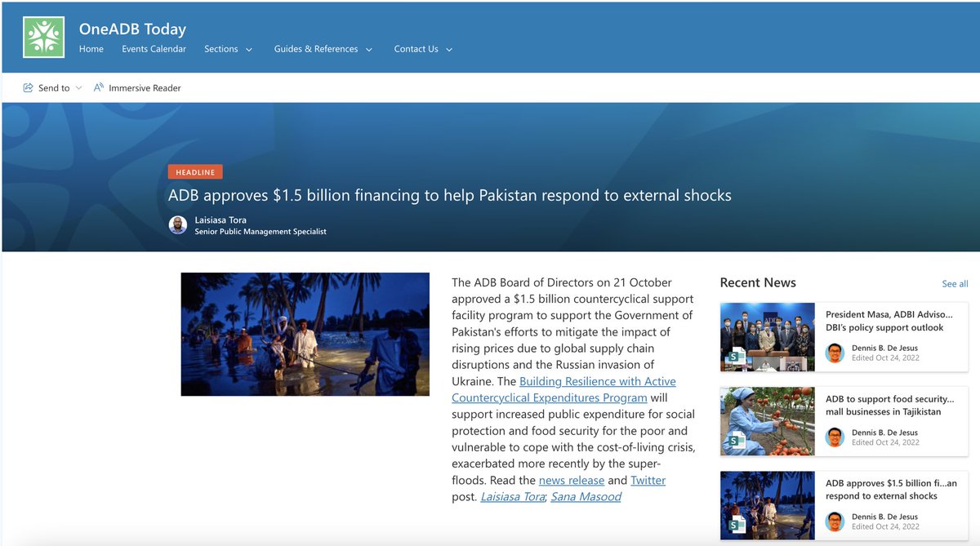Go to Home in navigation

coord(91,49)
